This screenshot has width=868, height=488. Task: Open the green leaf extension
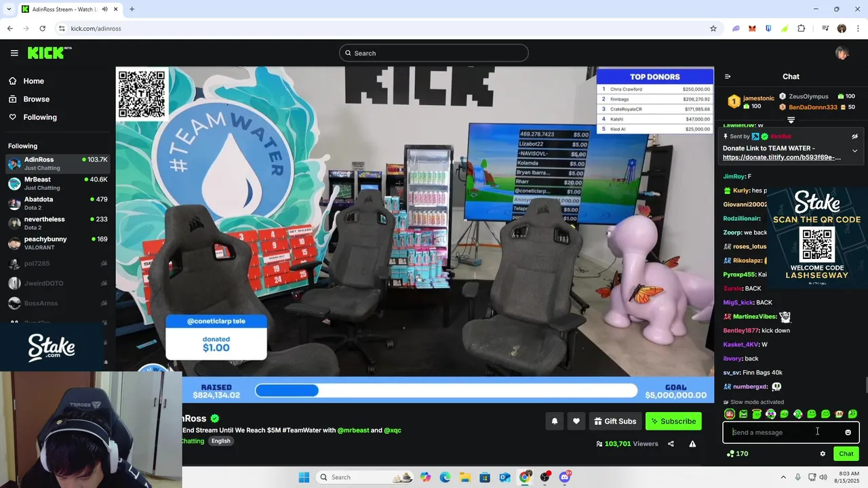coord(785,28)
